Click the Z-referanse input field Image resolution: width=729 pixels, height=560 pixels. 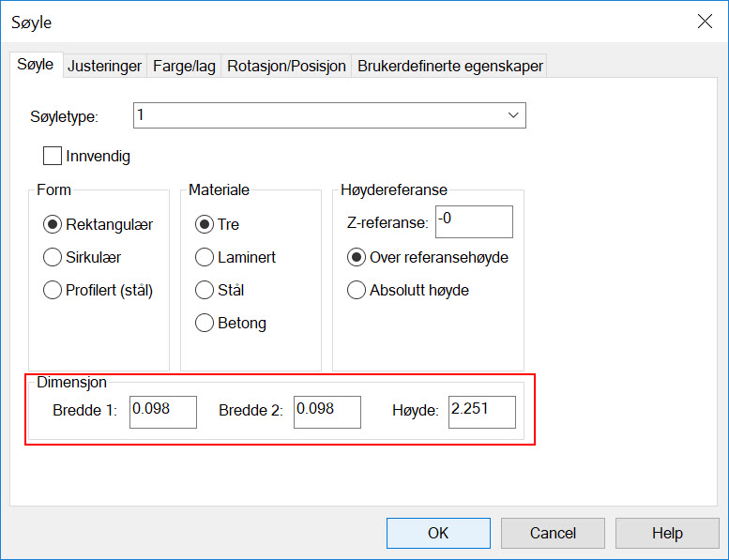tap(473, 222)
